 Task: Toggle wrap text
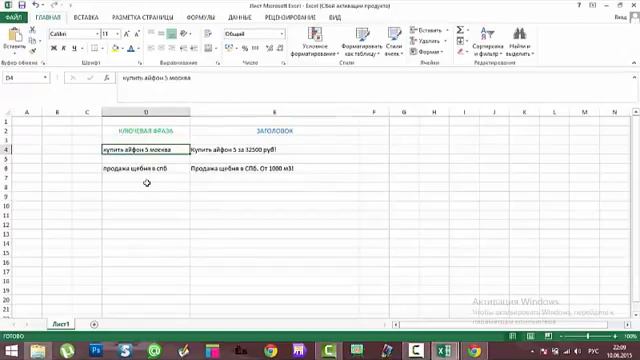[x=208, y=33]
